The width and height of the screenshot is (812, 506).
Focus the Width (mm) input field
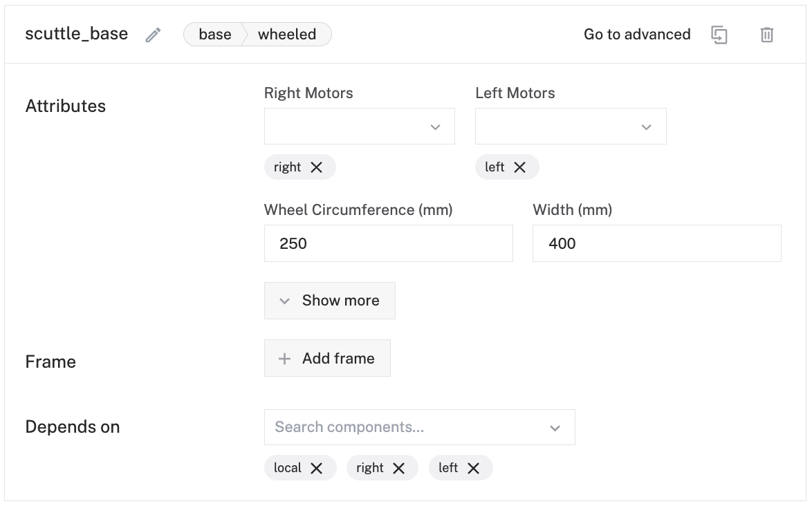point(656,243)
